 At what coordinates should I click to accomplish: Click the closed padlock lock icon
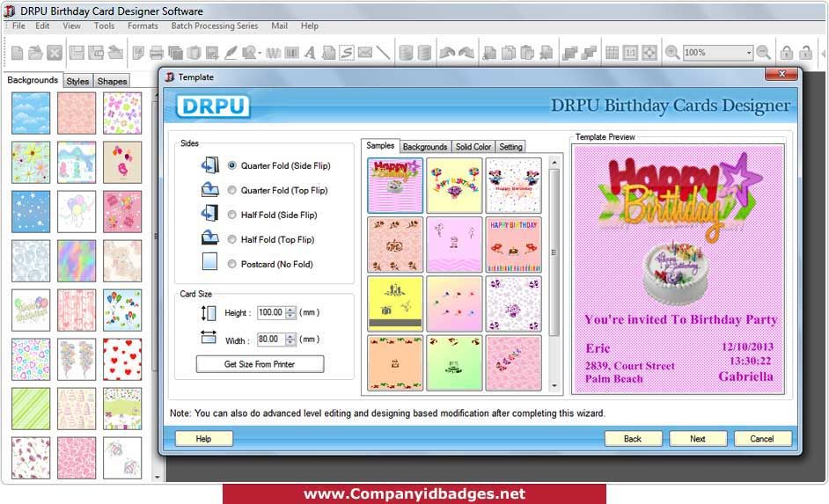787,52
